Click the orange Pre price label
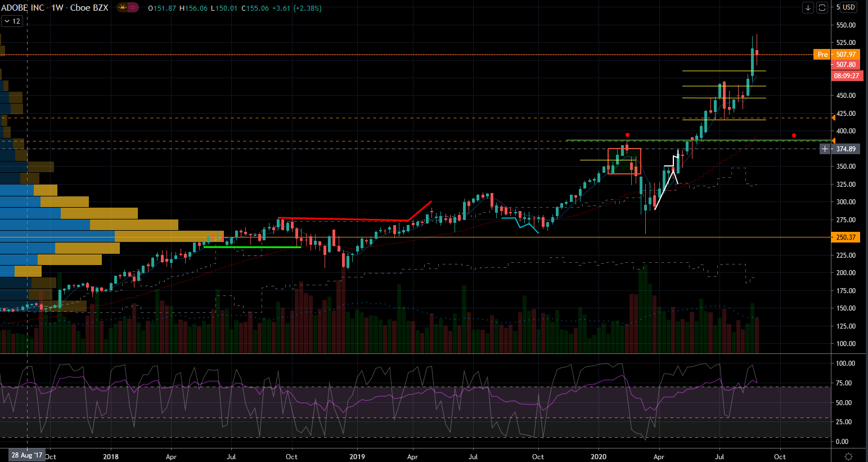The width and height of the screenshot is (868, 462). point(822,55)
